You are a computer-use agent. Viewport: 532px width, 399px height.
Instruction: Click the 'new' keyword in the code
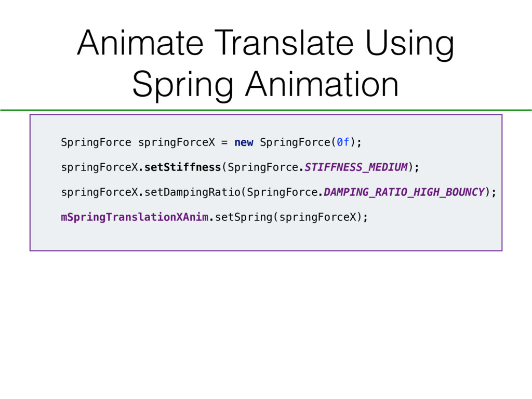click(244, 142)
